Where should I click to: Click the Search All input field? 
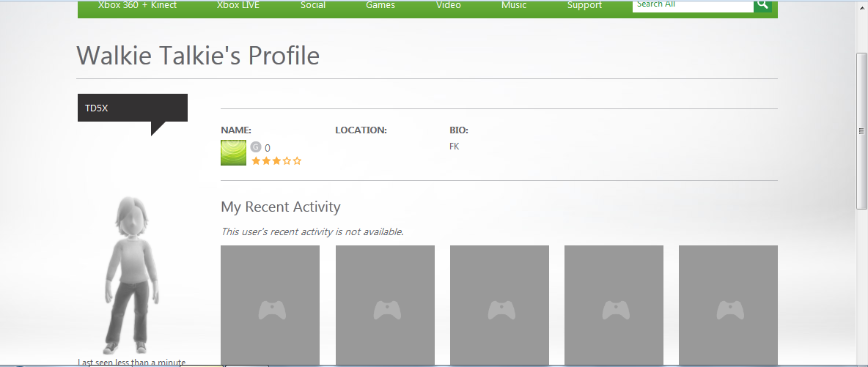tap(693, 5)
